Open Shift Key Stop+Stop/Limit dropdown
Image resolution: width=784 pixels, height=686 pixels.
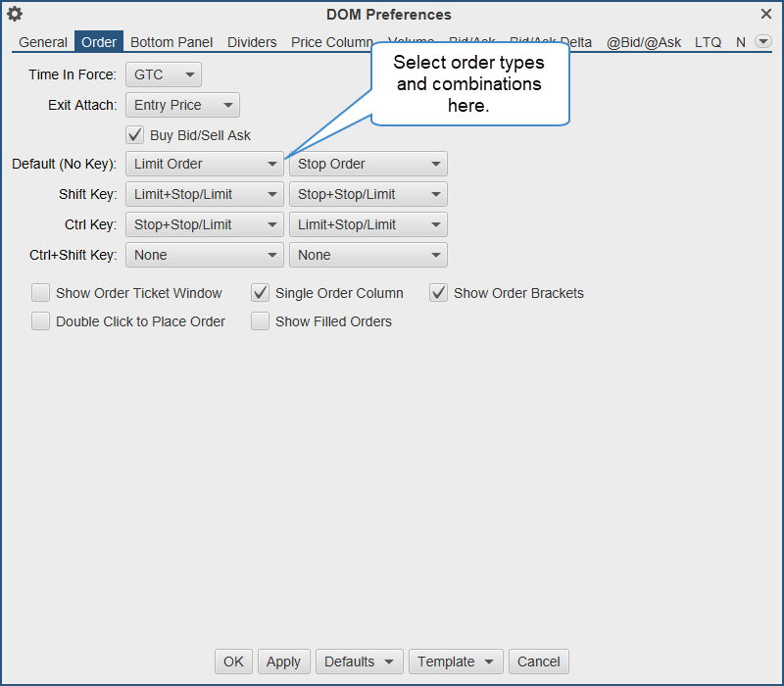click(x=367, y=194)
